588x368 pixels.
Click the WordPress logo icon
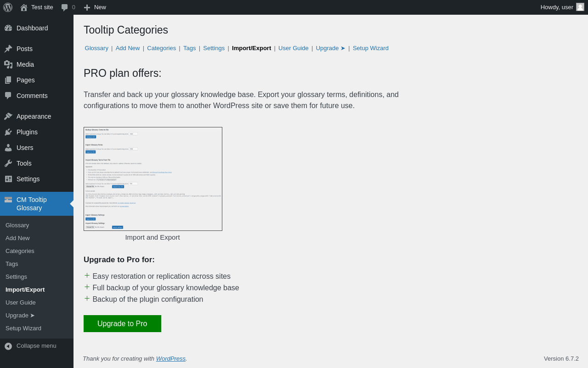[8, 7]
